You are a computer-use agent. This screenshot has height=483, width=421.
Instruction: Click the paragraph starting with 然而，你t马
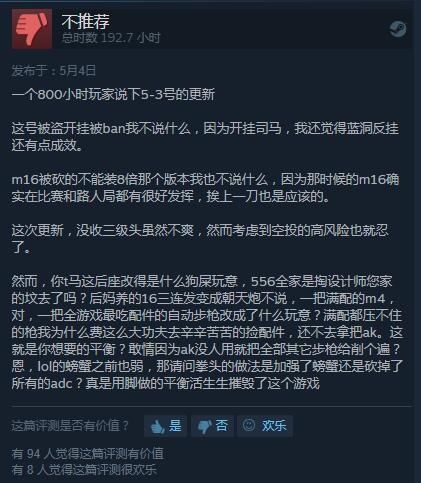click(207, 332)
